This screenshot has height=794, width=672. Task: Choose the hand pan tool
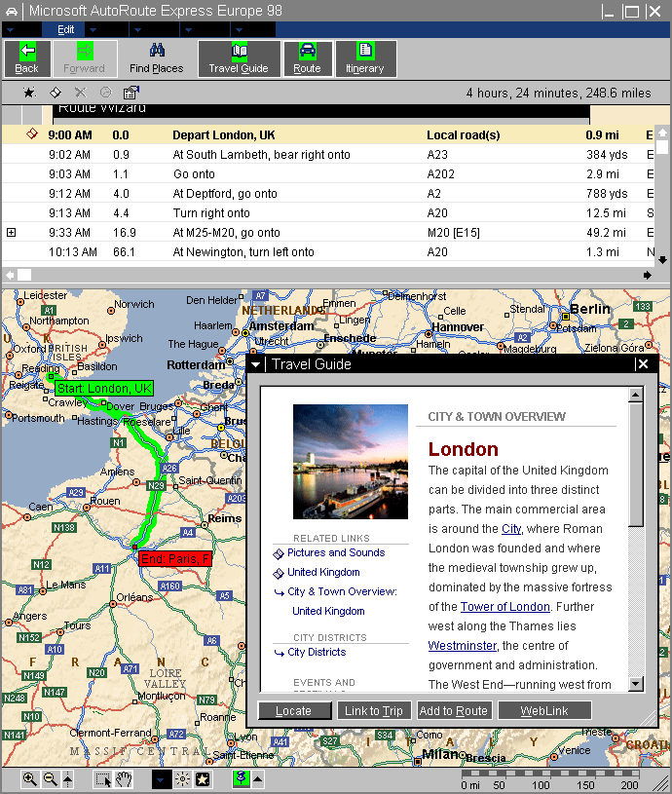(124, 779)
